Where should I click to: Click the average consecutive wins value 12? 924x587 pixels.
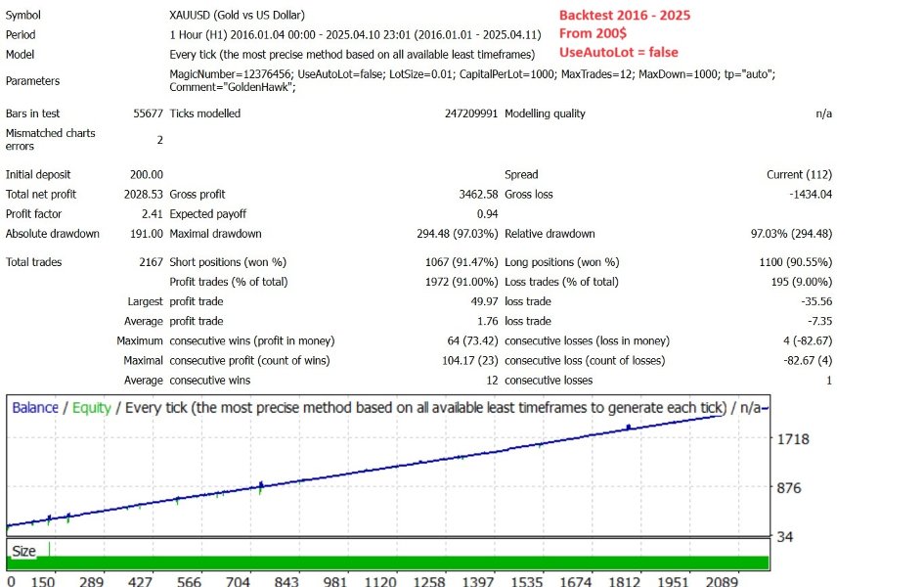pos(492,381)
